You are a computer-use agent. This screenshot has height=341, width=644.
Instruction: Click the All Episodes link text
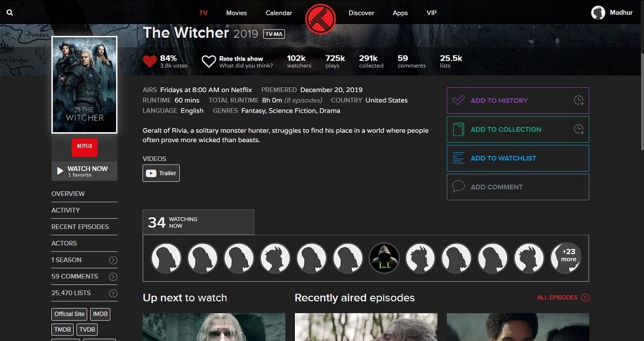557,297
